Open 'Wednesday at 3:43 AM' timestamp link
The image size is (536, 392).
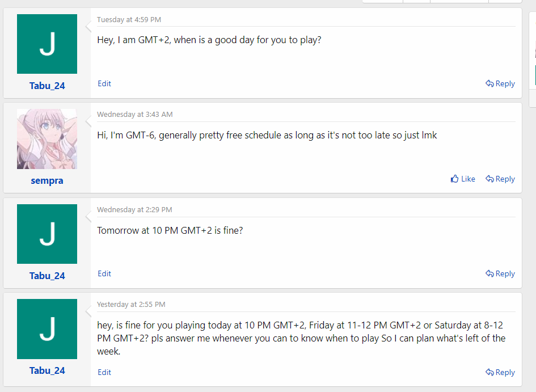coord(134,115)
